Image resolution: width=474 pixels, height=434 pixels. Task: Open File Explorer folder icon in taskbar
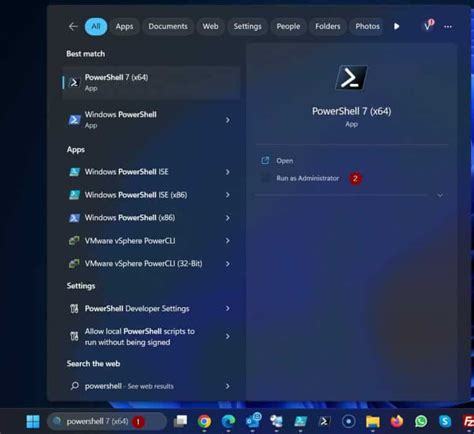click(x=373, y=421)
